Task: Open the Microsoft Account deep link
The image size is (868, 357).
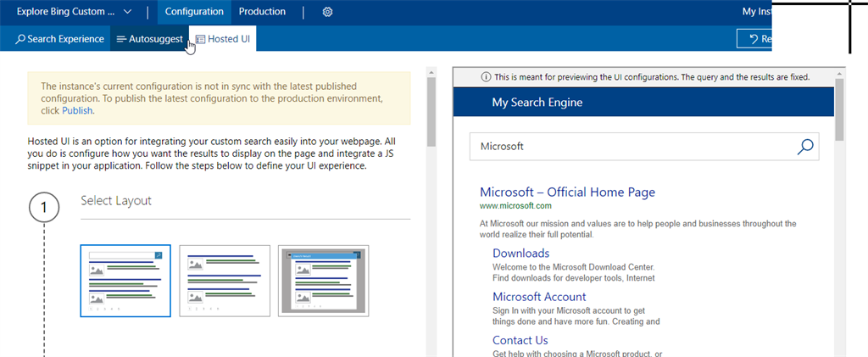Action: pyautogui.click(x=539, y=297)
